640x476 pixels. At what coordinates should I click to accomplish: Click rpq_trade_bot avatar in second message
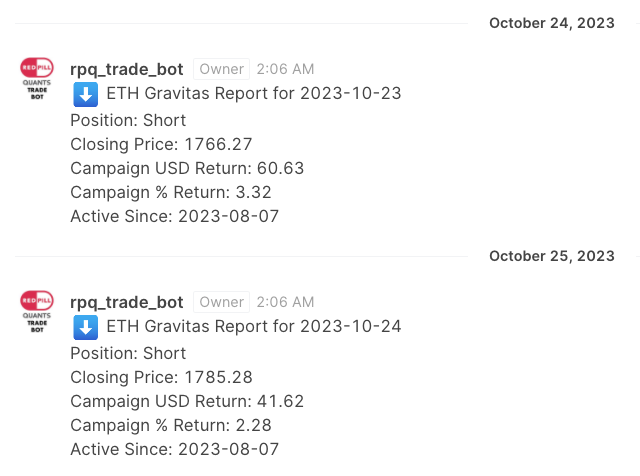point(37,312)
